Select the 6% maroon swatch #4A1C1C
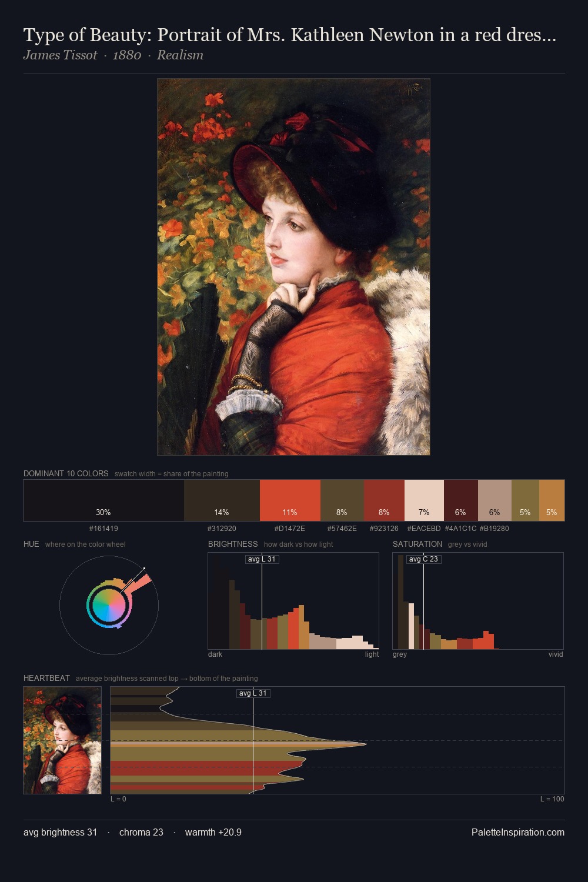Image resolution: width=588 pixels, height=882 pixels. click(460, 500)
